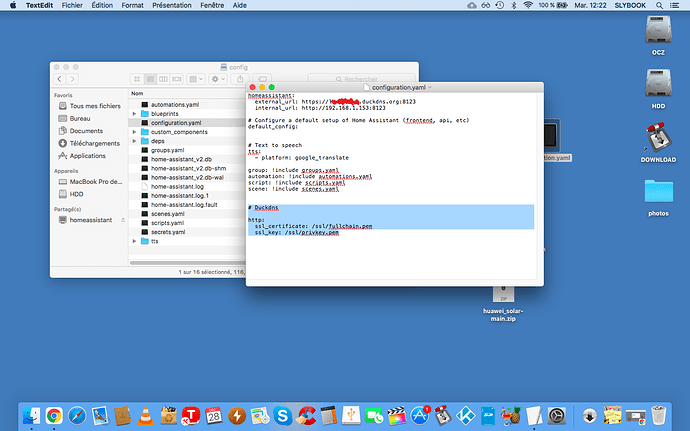
Task: Switch Finder to Cover Flow view
Action: pos(176,79)
